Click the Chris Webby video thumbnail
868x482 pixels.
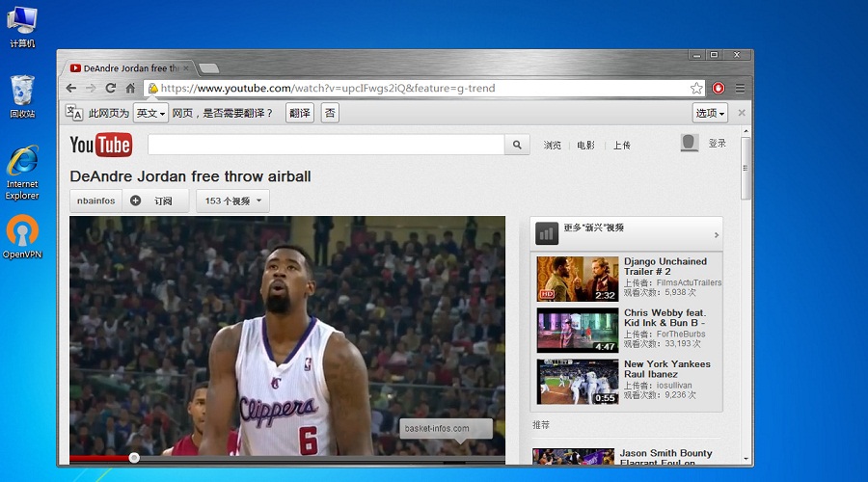click(578, 331)
